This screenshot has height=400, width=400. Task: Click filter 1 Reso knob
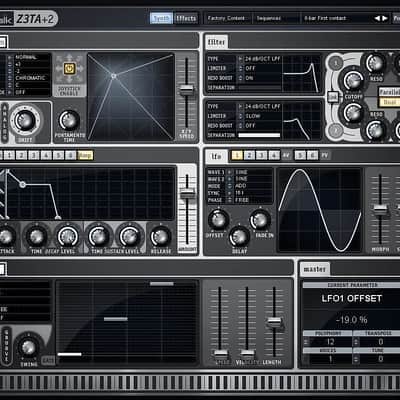tap(376, 63)
